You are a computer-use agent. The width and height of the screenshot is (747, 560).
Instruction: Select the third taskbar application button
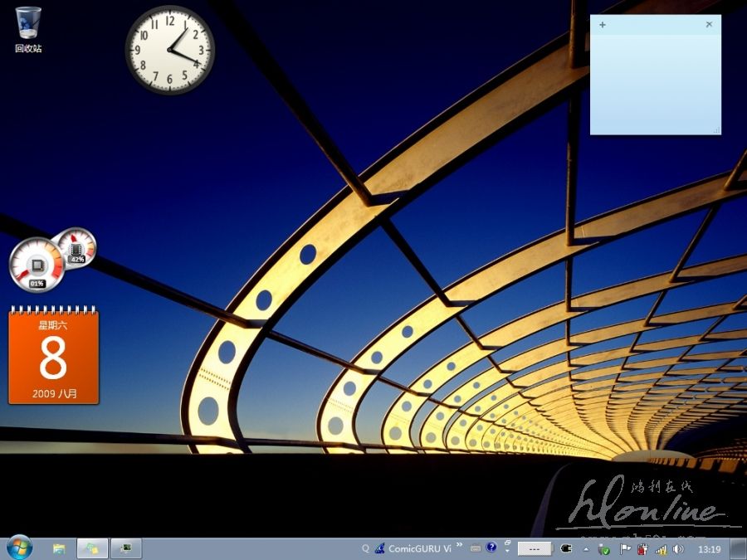[x=126, y=548]
